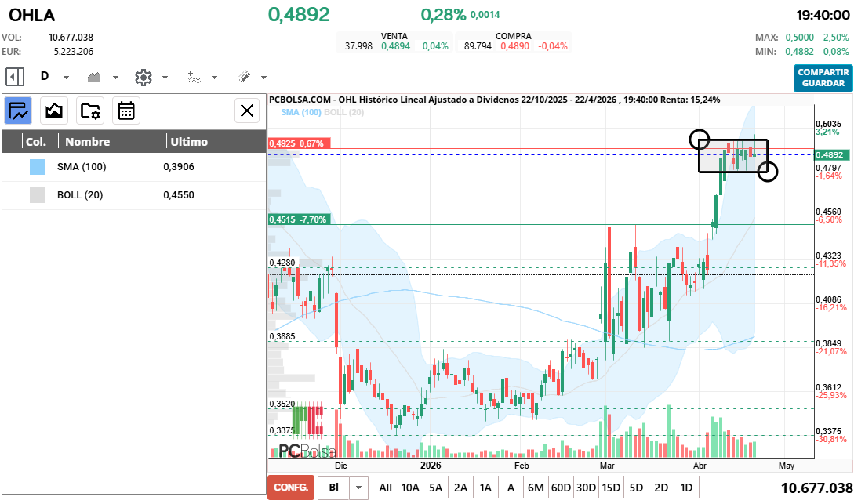Close the indicators side panel
This screenshot has height=504, width=865.
247,111
